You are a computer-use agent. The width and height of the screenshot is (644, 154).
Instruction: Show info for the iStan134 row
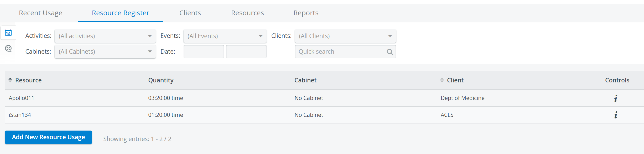(616, 115)
